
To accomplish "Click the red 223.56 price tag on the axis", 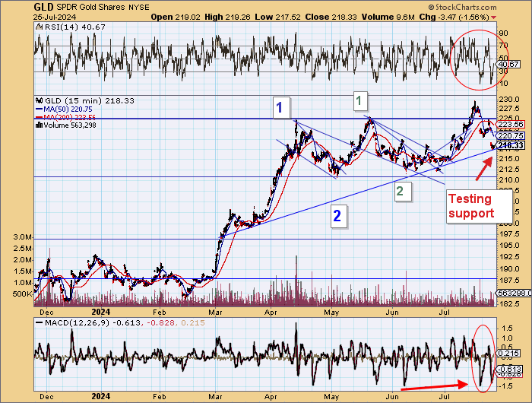I will (511, 124).
